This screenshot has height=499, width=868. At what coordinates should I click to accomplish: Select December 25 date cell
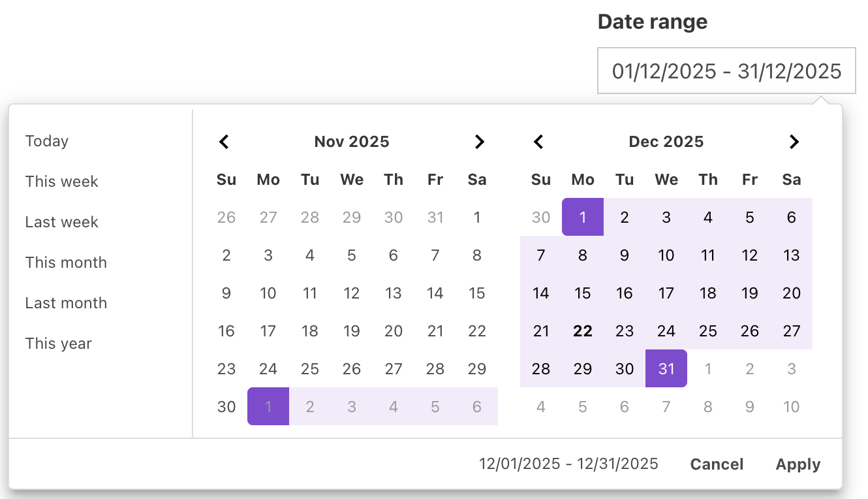708,331
